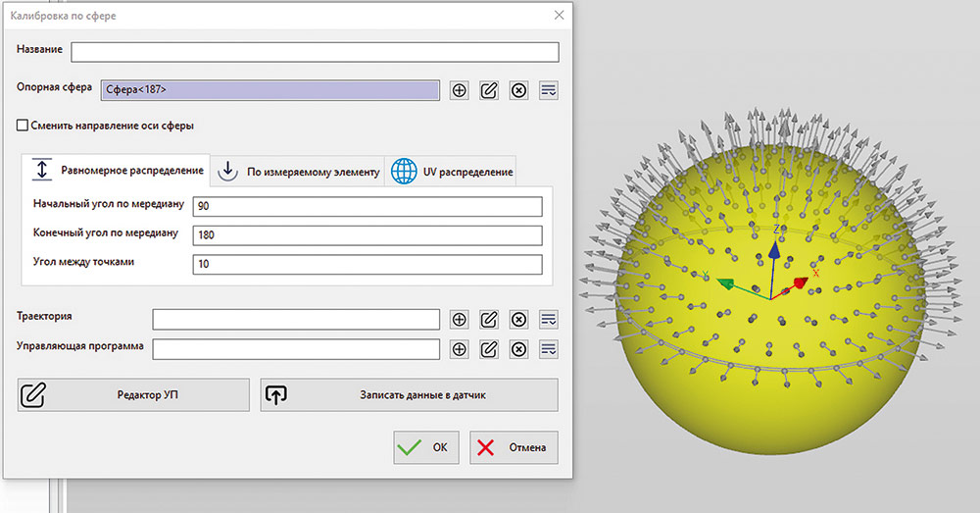This screenshot has height=513, width=980.
Task: Click the Начальный угол по меридиану field
Action: pos(367,206)
